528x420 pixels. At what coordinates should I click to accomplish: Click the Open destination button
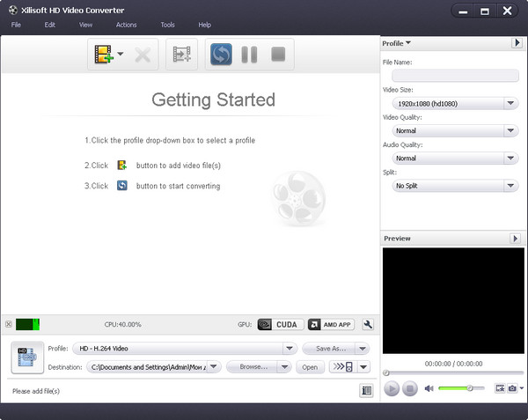pos(310,366)
